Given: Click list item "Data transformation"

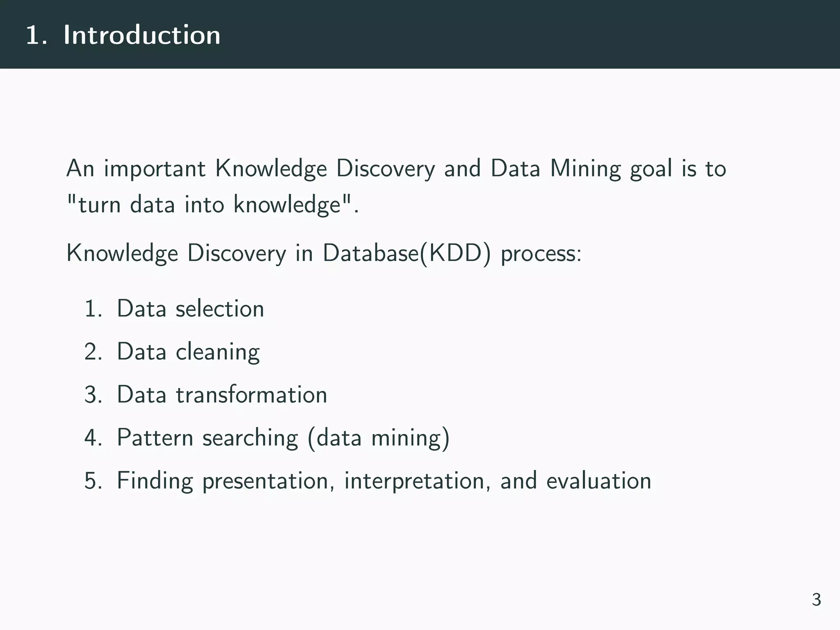Looking at the screenshot, I should coord(222,395).
